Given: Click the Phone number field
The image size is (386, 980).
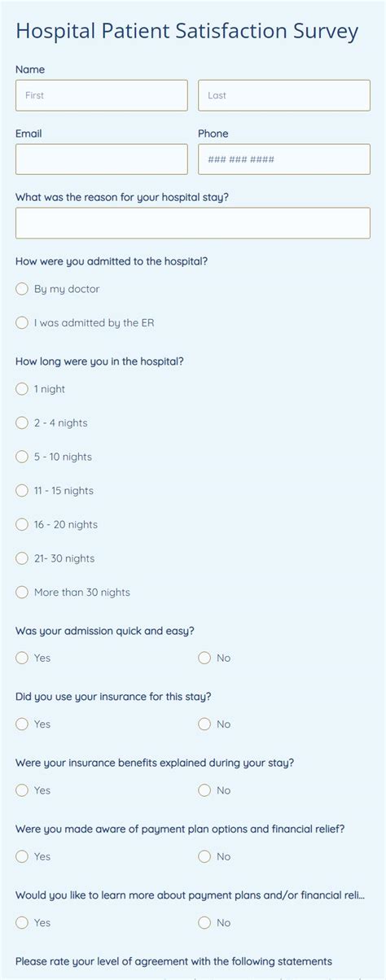Looking at the screenshot, I should coord(284,160).
